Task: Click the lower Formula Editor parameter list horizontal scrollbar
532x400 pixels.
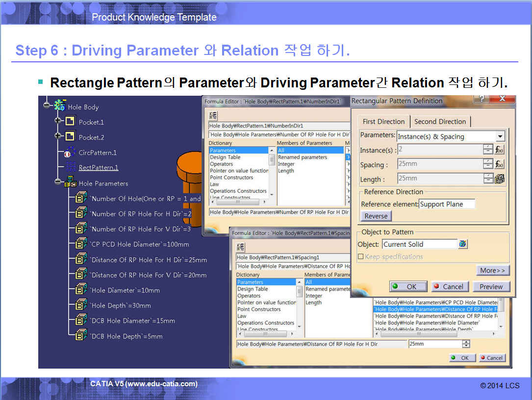Action: [x=435, y=334]
